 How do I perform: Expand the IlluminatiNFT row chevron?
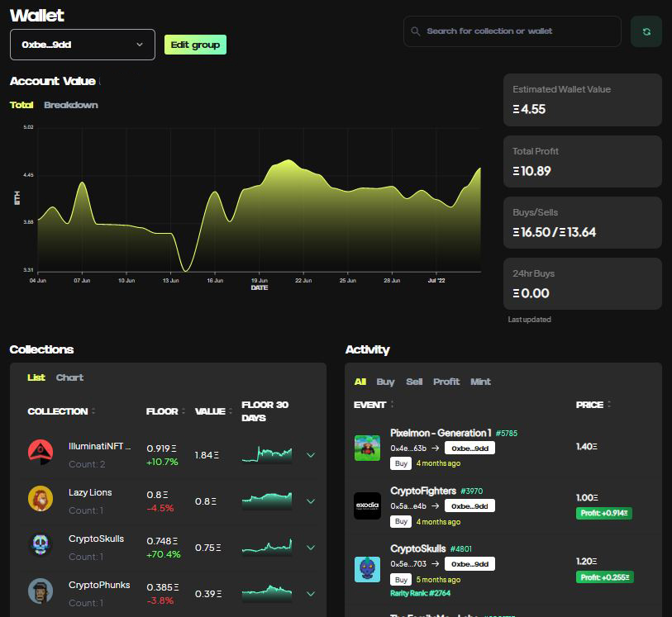tap(311, 454)
